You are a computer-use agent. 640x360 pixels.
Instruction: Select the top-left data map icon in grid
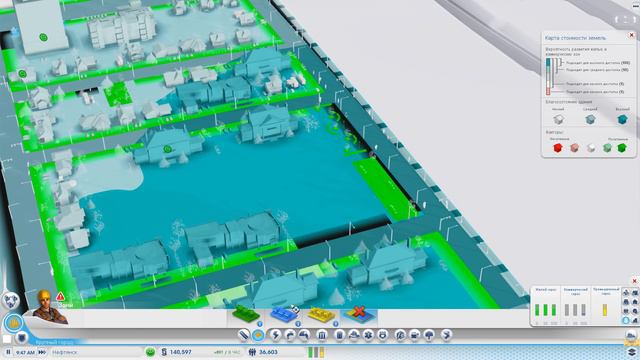click(626, 292)
